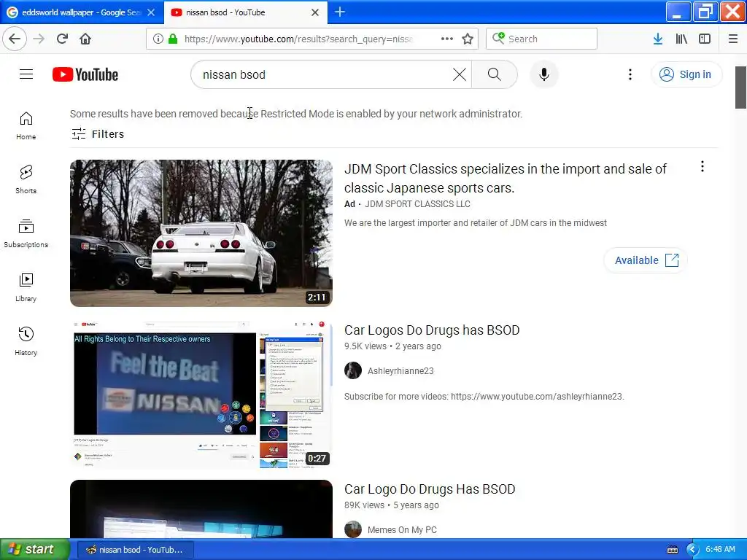Click the YouTube logo
This screenshot has width=747, height=560.
(x=85, y=75)
